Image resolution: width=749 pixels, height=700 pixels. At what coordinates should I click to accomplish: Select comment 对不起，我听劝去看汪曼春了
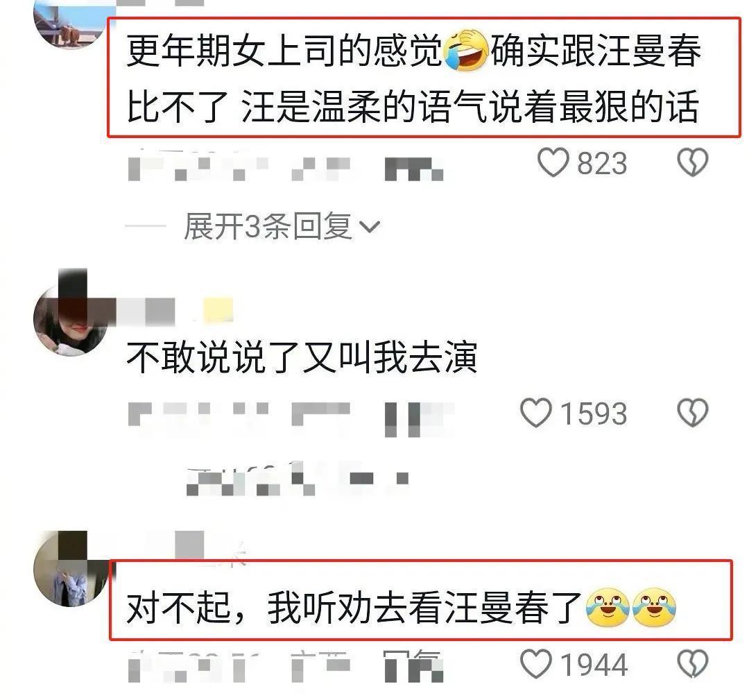pyautogui.click(x=402, y=608)
